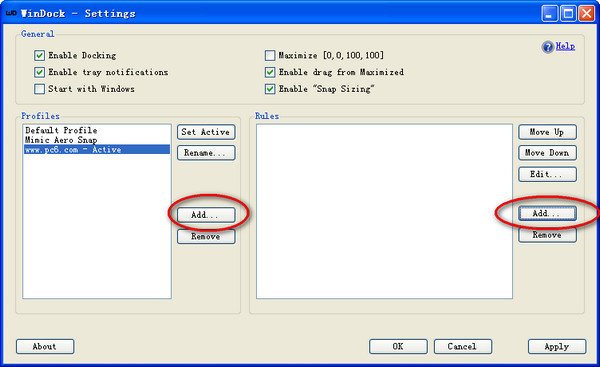Click the blue Help question-mark icon

pyautogui.click(x=548, y=47)
